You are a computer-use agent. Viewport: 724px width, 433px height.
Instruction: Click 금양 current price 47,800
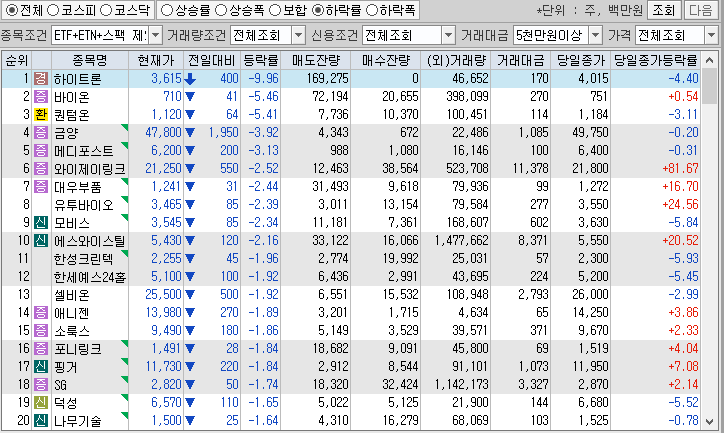[163, 133]
